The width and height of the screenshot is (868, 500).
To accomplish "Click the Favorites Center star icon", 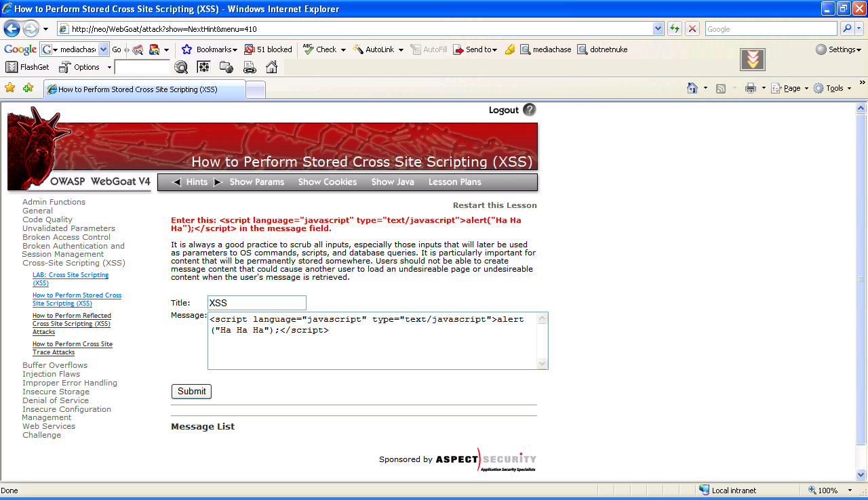I will tap(9, 88).
